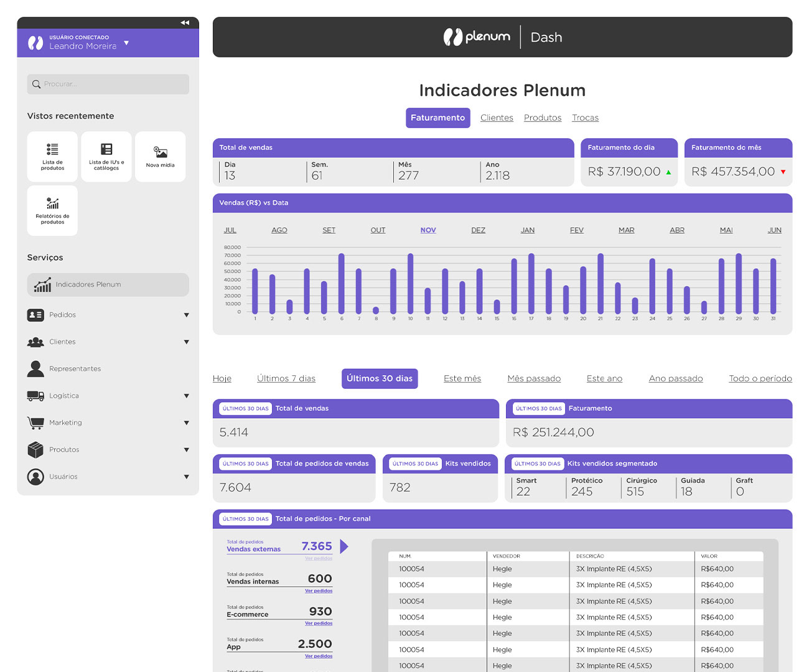Select the Últimos 30 dias filter
The height and width of the screenshot is (672, 809).
click(380, 378)
